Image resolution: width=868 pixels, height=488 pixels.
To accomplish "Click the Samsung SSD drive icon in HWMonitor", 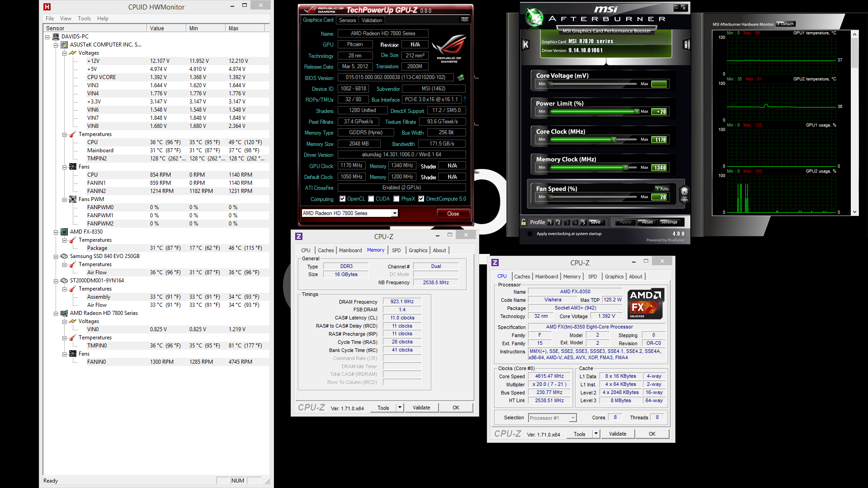I will (64, 256).
